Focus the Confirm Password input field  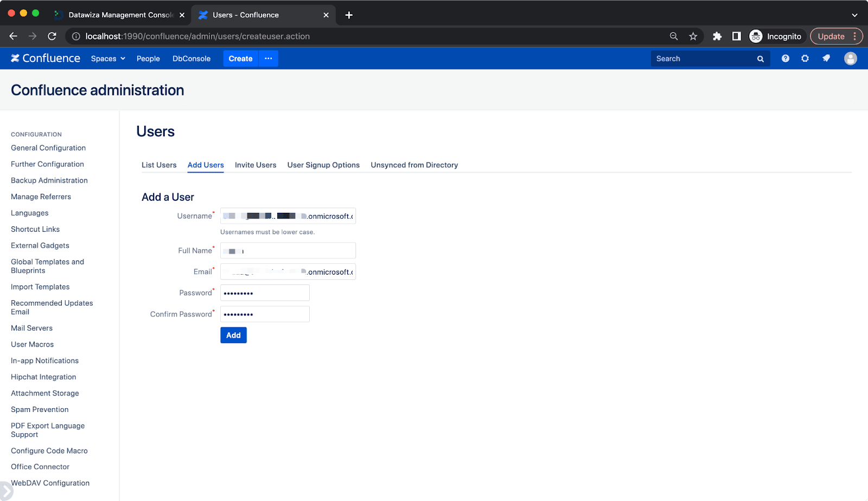(x=265, y=314)
